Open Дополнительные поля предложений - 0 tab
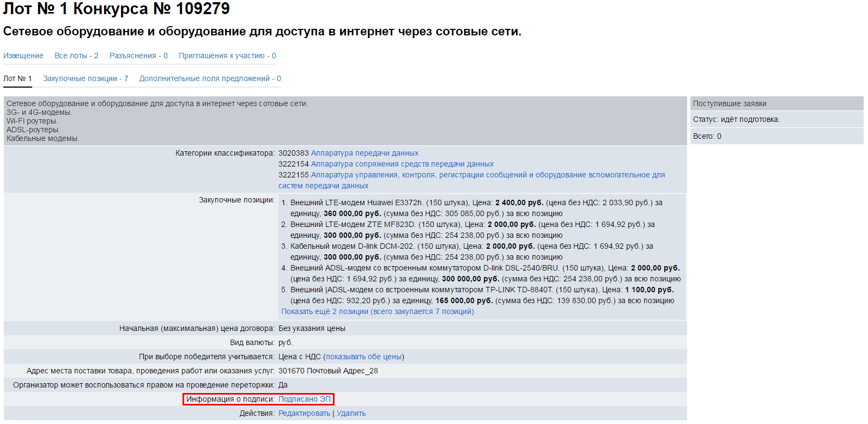This screenshot has height=424, width=868. point(210,78)
